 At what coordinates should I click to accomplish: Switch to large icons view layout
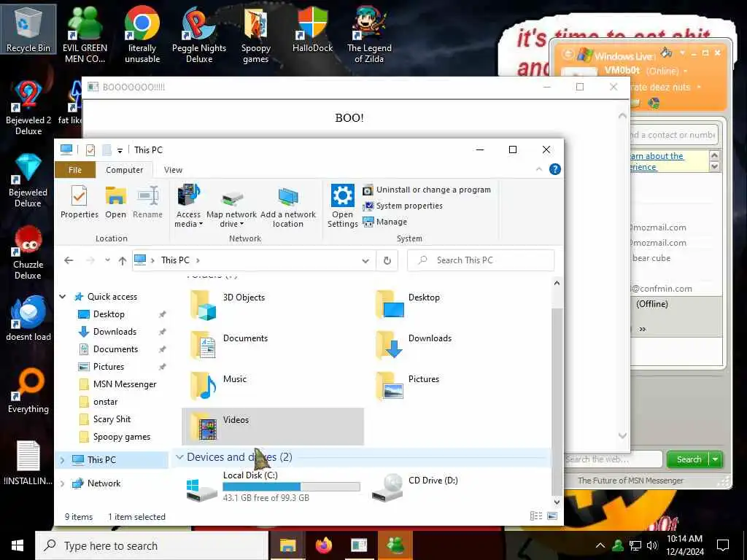(x=552, y=516)
